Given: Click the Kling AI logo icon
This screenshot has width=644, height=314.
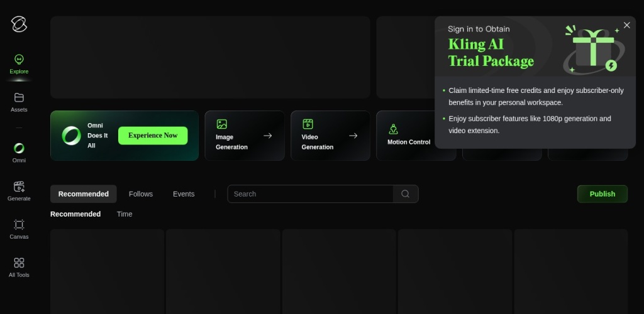Looking at the screenshot, I should (19, 24).
